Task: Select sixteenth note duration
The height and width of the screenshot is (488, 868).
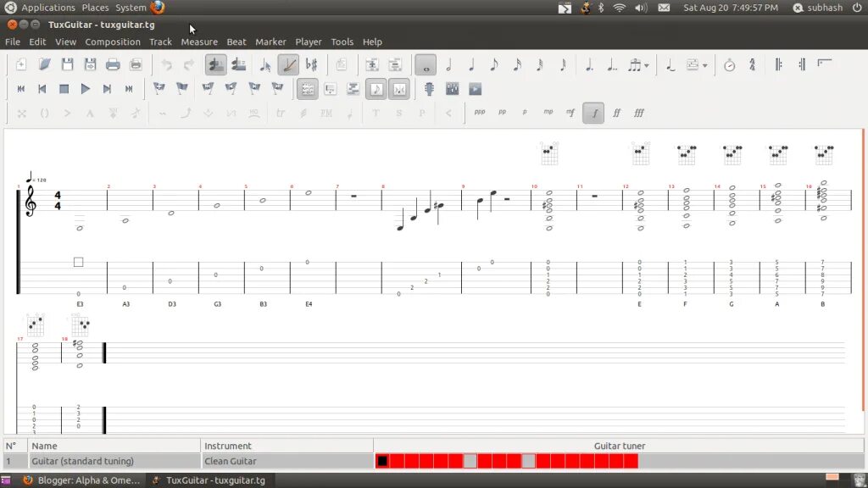Action: click(x=517, y=64)
